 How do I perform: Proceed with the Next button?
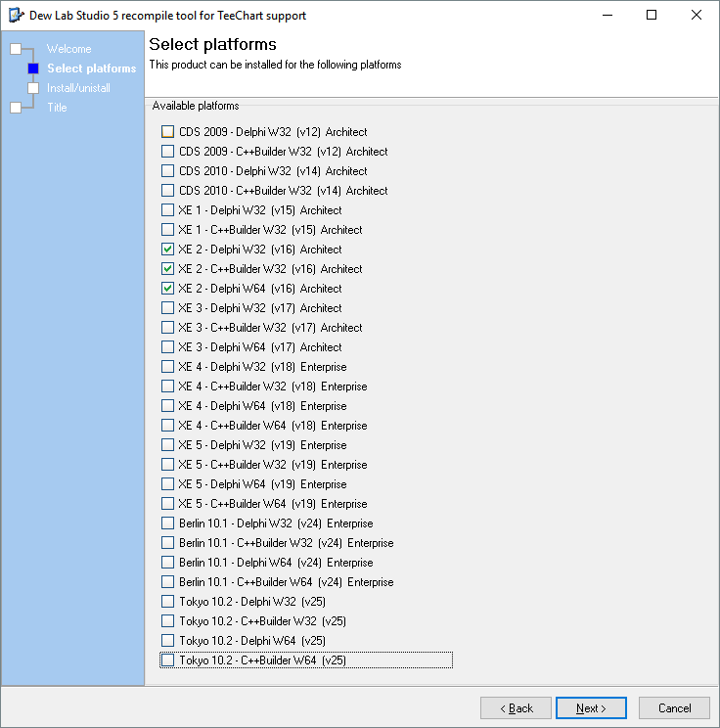tap(591, 708)
